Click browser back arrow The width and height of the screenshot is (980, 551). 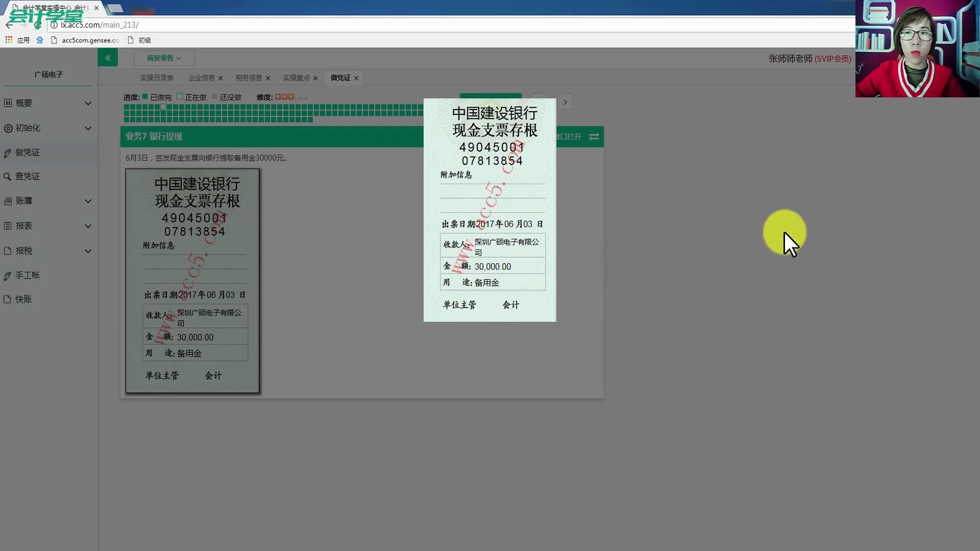coord(9,25)
